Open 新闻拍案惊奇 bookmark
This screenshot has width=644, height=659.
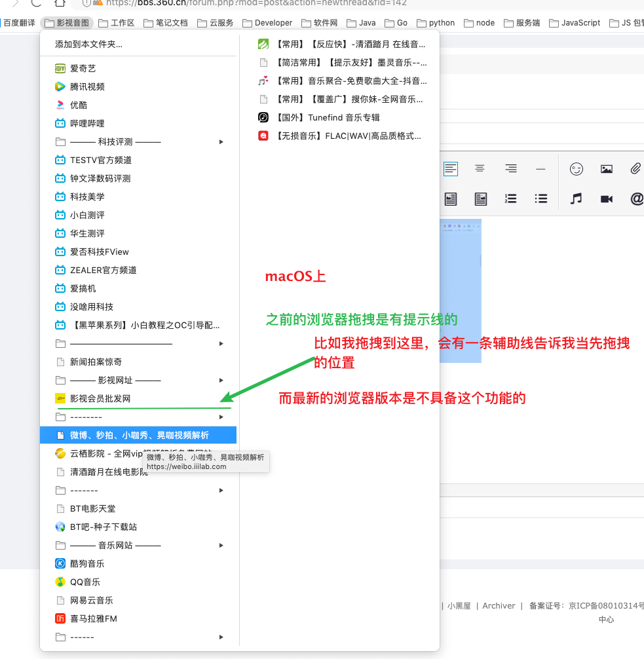pyautogui.click(x=138, y=362)
